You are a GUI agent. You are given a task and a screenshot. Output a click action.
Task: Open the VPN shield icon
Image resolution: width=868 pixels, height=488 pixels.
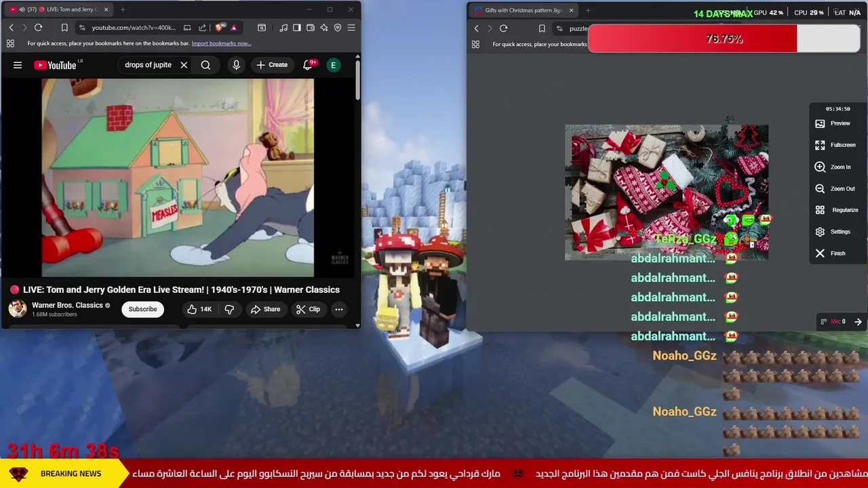click(x=338, y=28)
